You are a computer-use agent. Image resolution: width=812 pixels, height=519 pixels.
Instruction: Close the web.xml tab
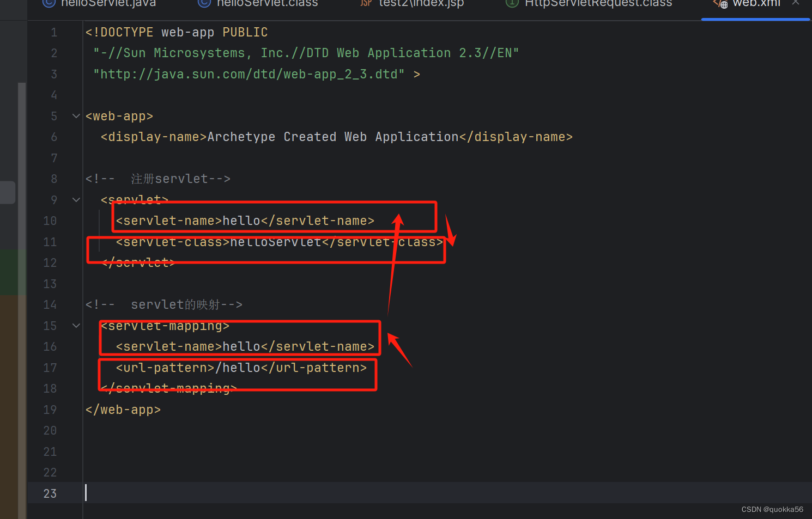tap(796, 3)
